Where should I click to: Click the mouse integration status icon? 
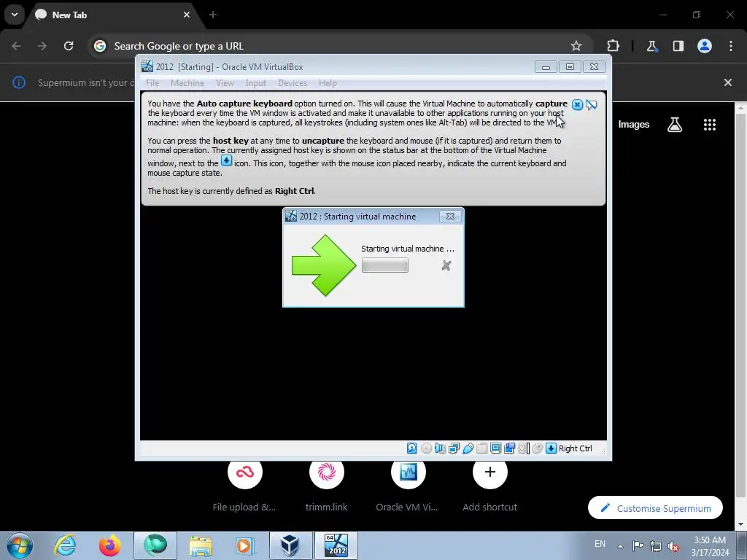click(x=538, y=448)
